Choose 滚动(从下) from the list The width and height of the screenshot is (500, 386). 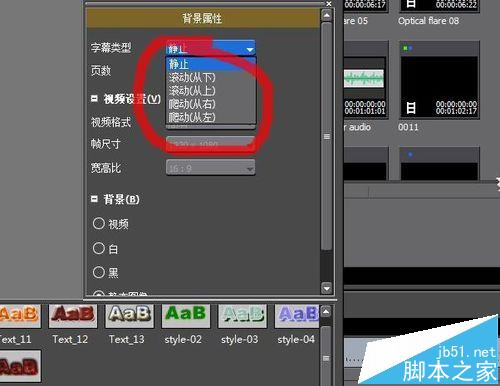(x=211, y=77)
